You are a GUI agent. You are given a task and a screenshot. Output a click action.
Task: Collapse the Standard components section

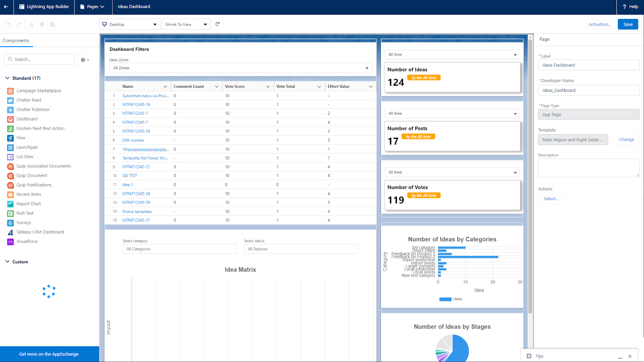tap(7, 78)
